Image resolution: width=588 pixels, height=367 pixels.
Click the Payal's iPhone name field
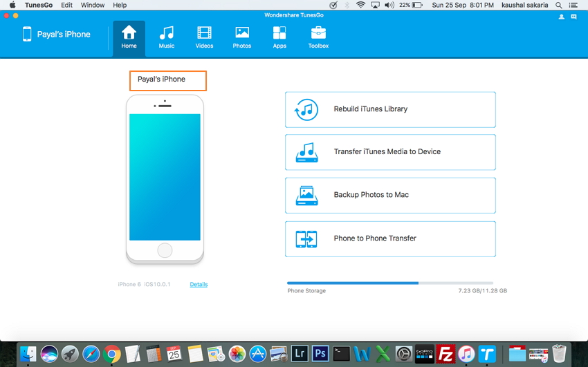[x=168, y=80]
